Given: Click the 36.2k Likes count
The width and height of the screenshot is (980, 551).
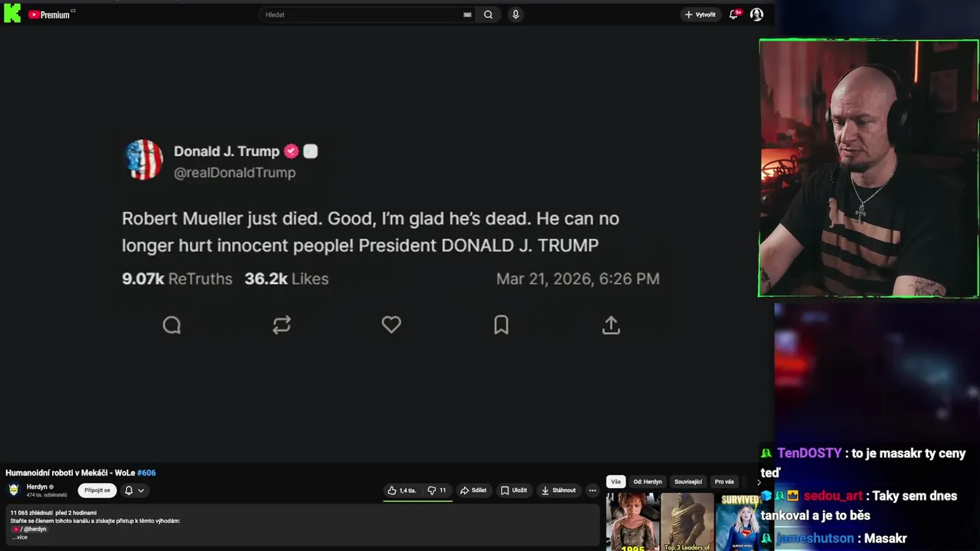Looking at the screenshot, I should [x=286, y=279].
